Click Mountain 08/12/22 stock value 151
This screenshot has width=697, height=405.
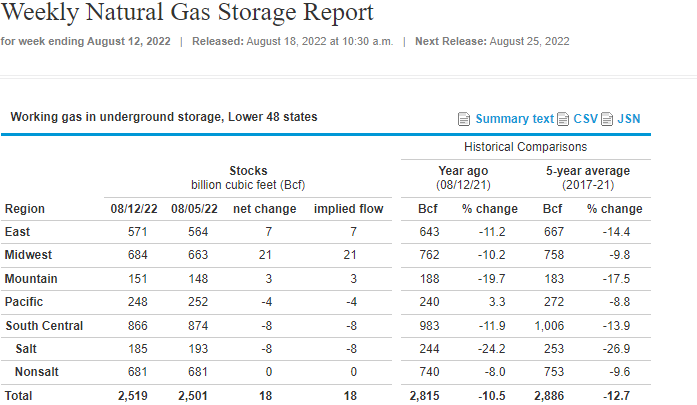click(x=138, y=279)
